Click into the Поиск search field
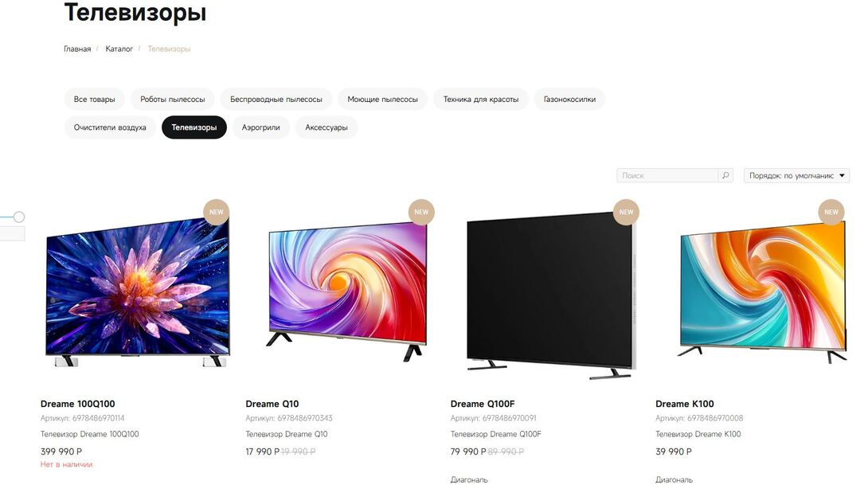 pos(667,175)
